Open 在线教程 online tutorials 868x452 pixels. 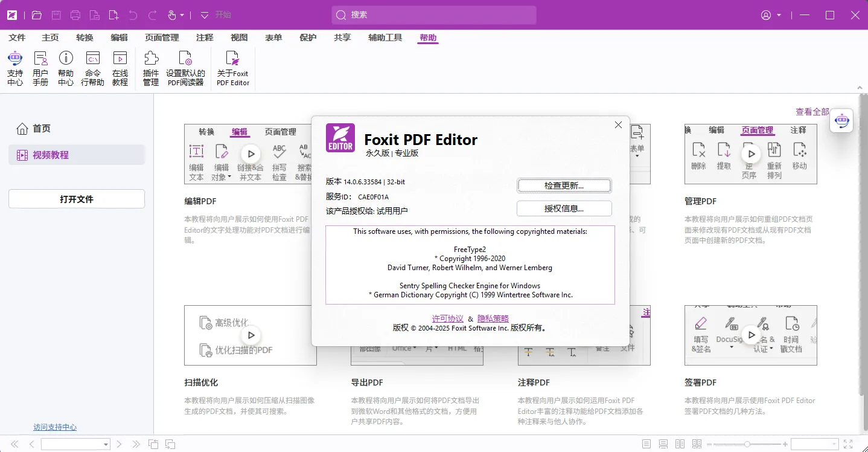120,68
